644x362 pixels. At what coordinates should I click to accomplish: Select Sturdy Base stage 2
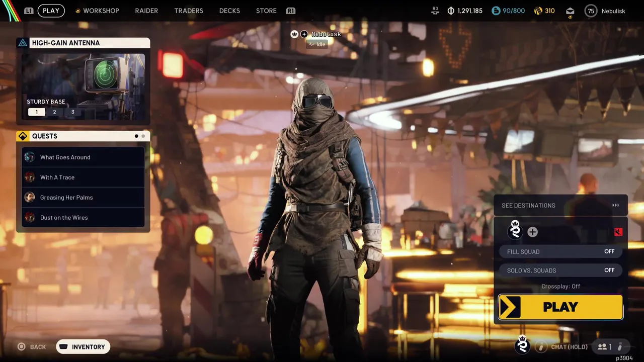tap(54, 112)
